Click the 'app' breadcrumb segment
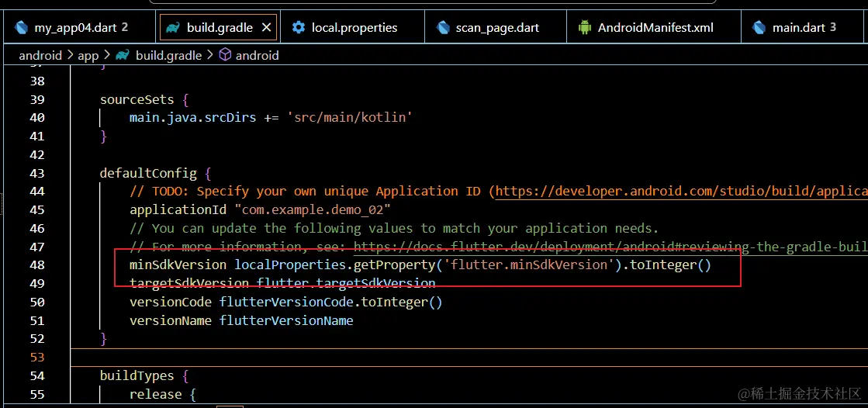 tap(88, 55)
